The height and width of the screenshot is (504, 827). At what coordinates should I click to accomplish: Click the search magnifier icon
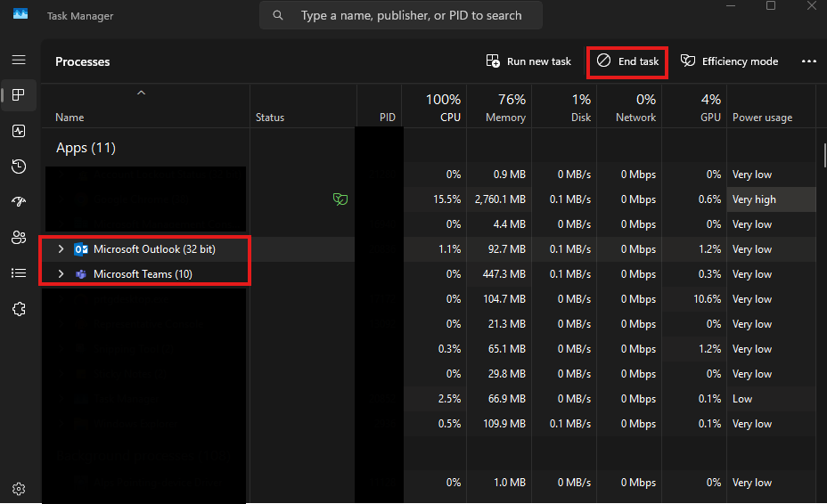point(278,15)
